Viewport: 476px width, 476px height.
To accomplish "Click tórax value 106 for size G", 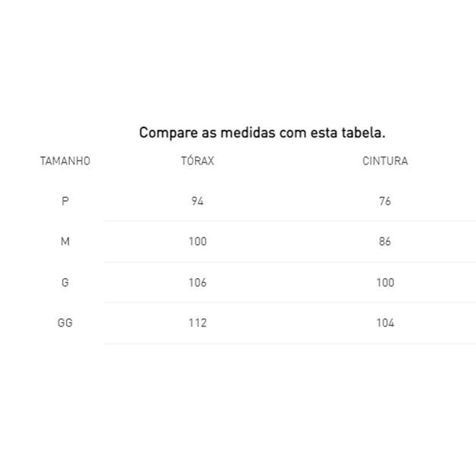I will [198, 282].
